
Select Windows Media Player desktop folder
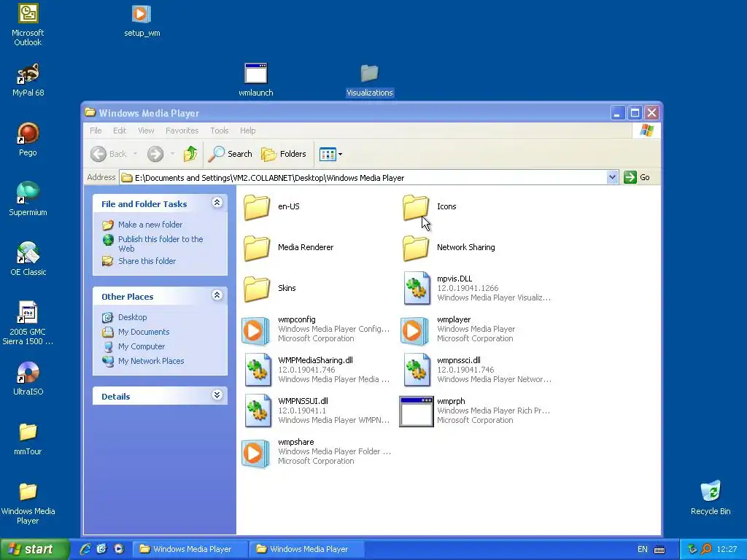28,503
